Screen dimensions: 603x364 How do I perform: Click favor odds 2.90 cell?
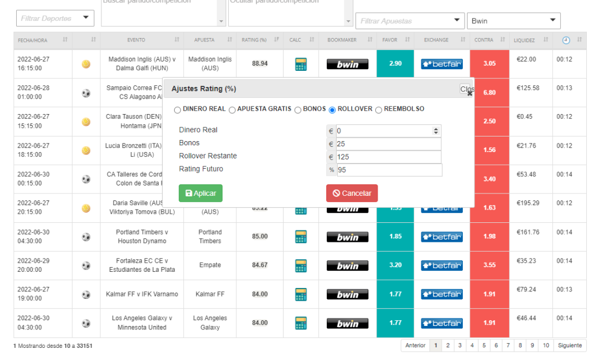tap(395, 63)
